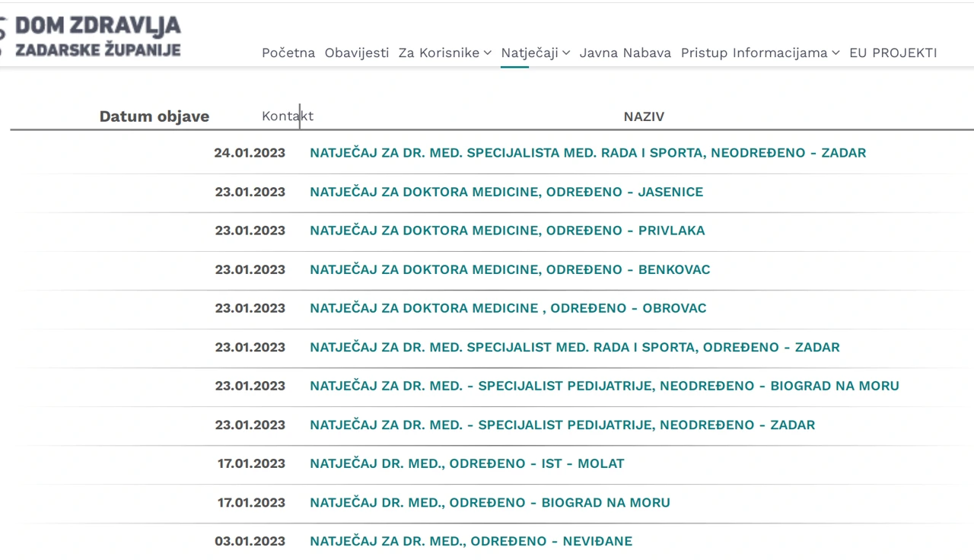Select the doktora medicine Benkovac listing
Viewport: 974px width, 560px height.
[510, 269]
